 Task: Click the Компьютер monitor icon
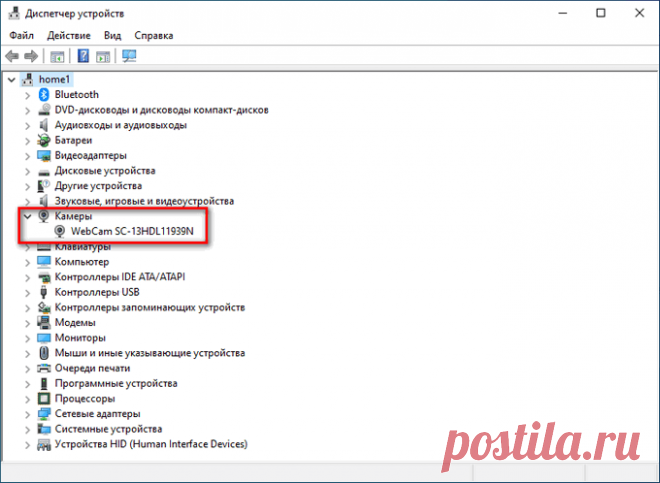[44, 262]
